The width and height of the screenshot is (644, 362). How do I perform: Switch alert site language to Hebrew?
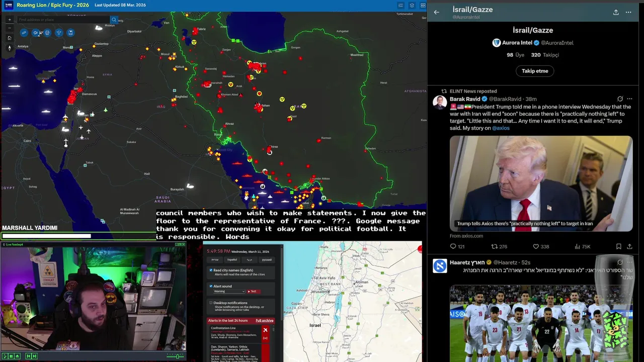point(215,260)
